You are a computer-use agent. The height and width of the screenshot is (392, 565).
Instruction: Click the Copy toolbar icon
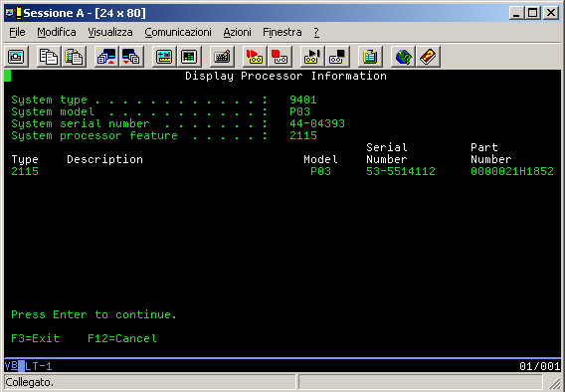click(x=49, y=57)
